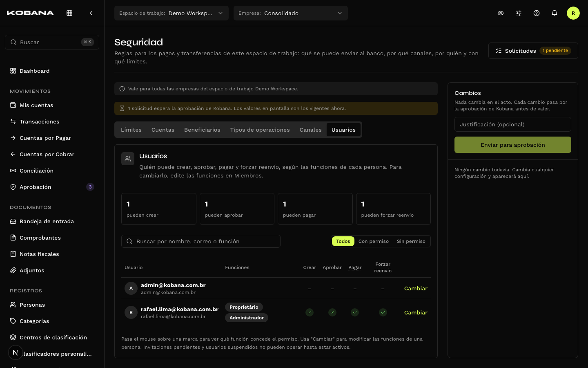The height and width of the screenshot is (368, 588).
Task: Filter users Sin permiso
Action: (411, 241)
